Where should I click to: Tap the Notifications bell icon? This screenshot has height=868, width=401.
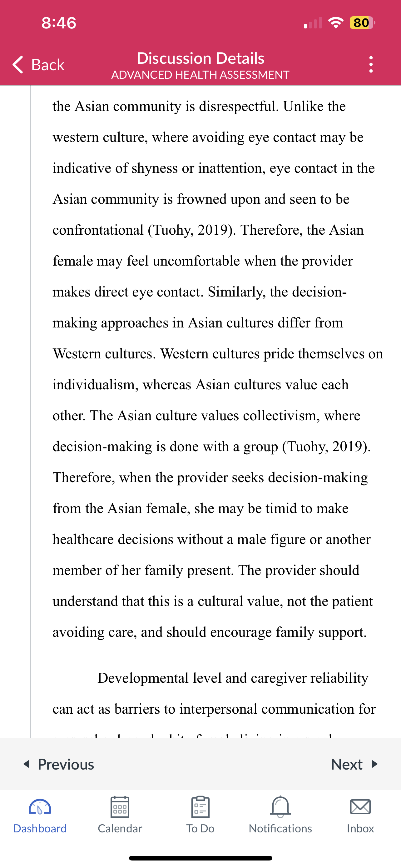[x=280, y=807]
